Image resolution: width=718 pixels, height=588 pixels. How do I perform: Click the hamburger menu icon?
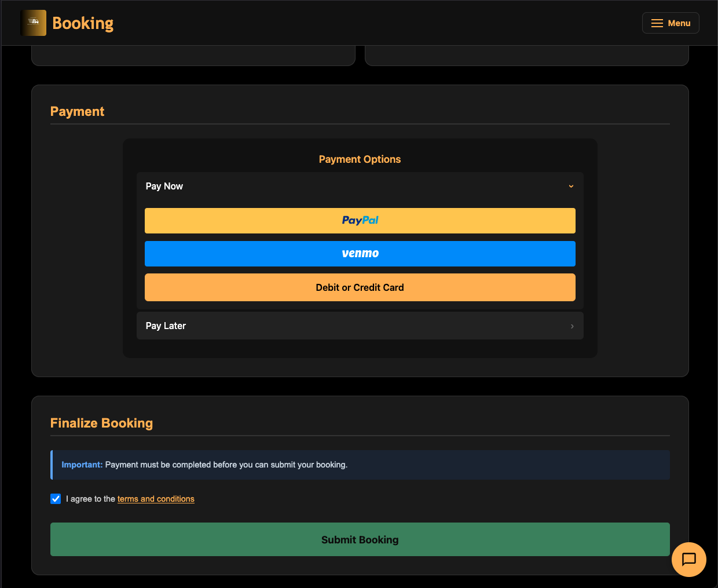click(x=656, y=23)
